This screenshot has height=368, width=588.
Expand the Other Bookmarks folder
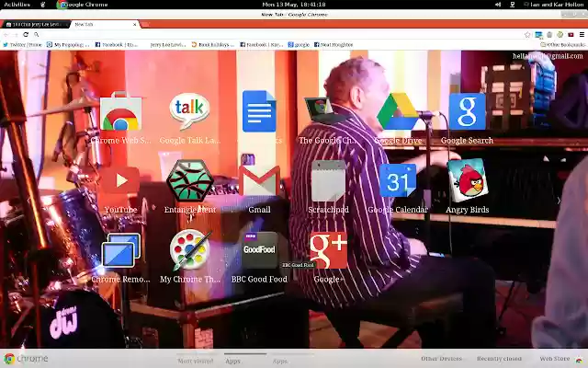(x=563, y=45)
